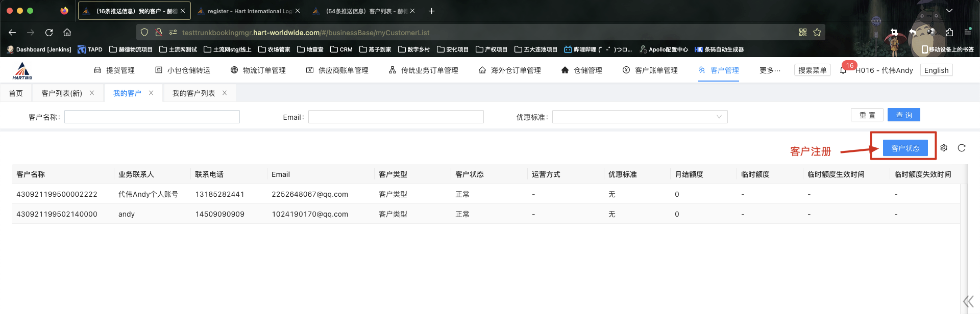Click the 重置 button
The height and width of the screenshot is (314, 980).
(x=867, y=115)
